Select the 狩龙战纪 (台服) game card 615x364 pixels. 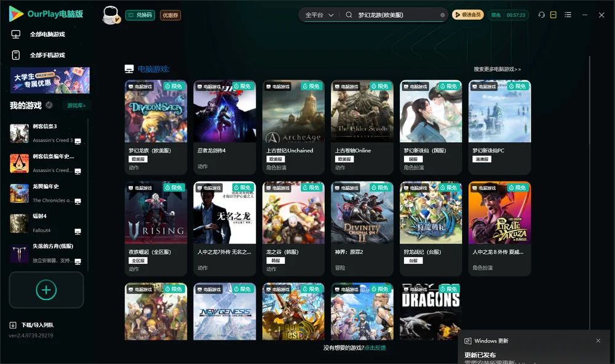(431, 229)
